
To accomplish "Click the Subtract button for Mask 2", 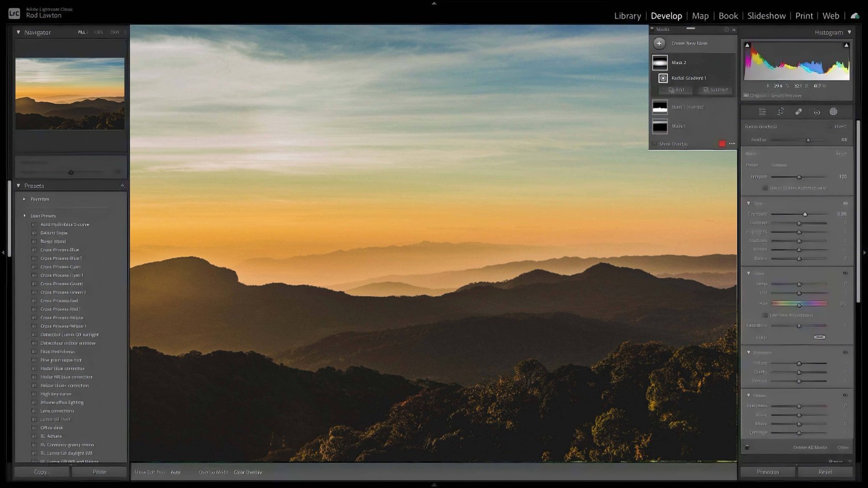I will point(715,90).
